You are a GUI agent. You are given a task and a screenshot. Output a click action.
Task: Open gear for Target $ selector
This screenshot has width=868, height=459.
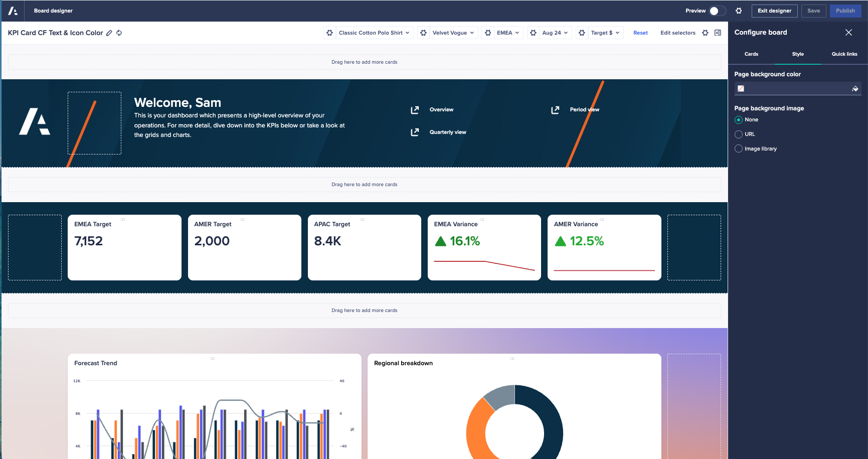(x=582, y=33)
